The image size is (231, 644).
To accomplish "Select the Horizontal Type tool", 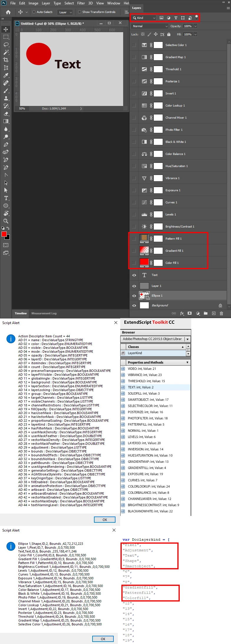I will (6, 198).
